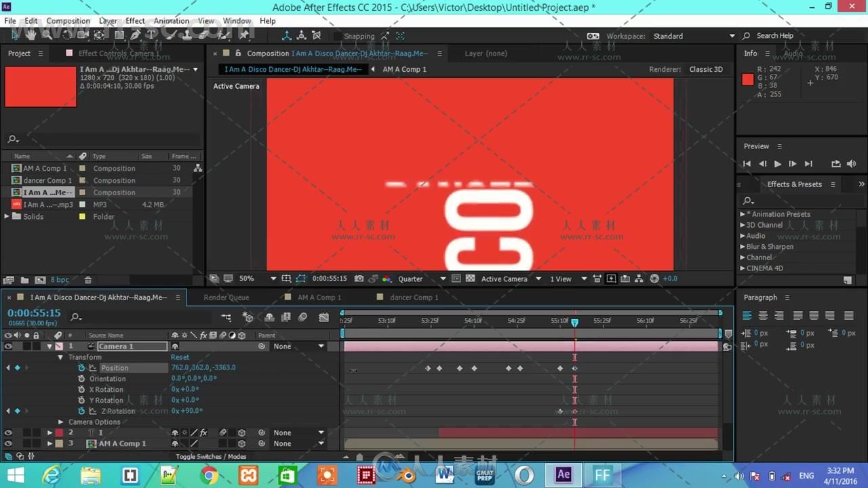Viewport: 868px width, 488px height.
Task: Toggle Position stopwatch keyframing
Action: pos(81,368)
